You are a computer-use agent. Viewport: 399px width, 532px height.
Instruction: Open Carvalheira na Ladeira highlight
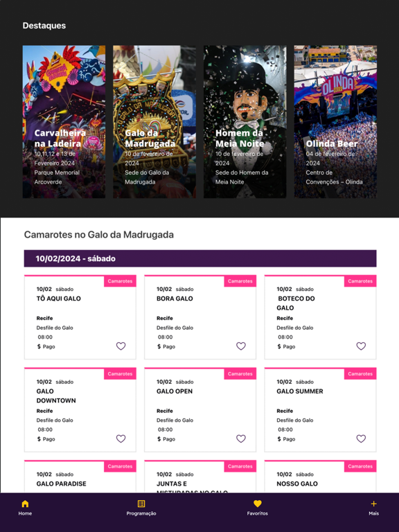[x=64, y=122]
